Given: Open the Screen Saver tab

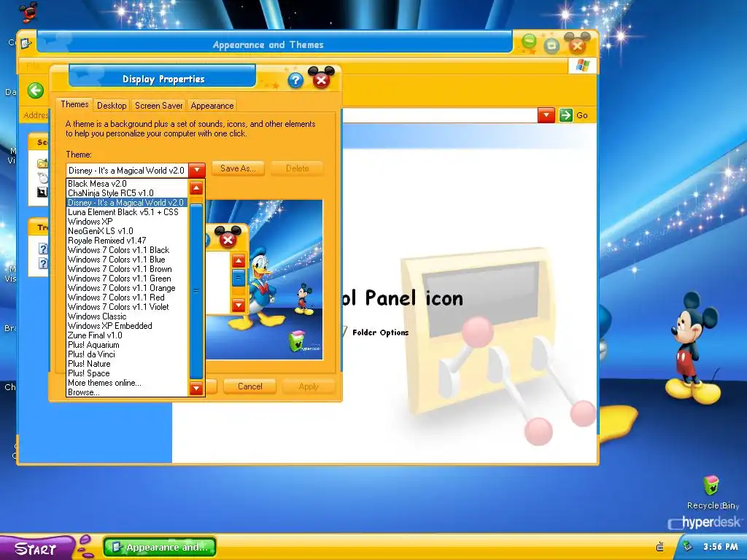Looking at the screenshot, I should (x=158, y=106).
